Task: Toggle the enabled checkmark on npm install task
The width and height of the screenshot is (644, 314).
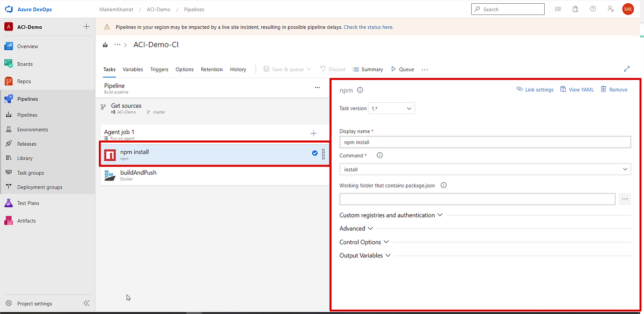Action: pos(314,152)
